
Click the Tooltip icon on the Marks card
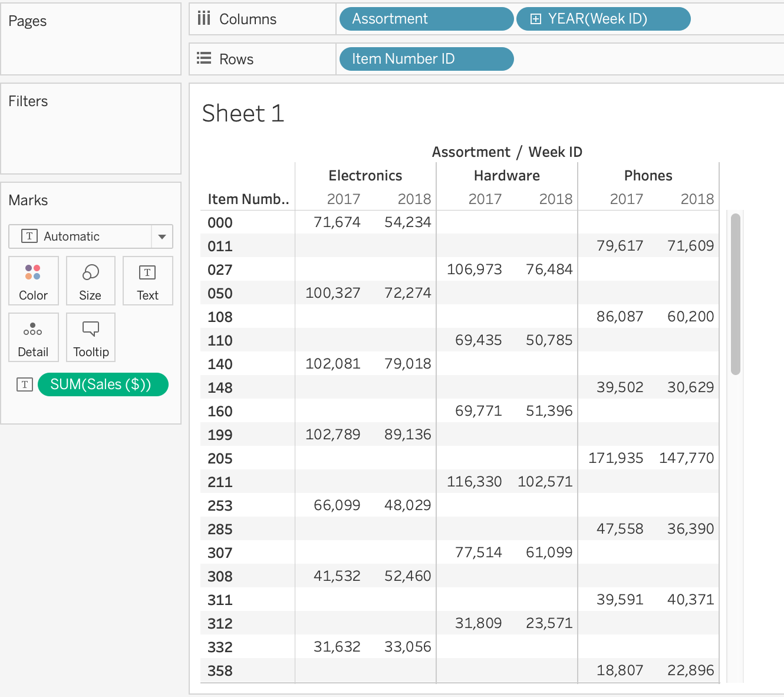tap(90, 337)
